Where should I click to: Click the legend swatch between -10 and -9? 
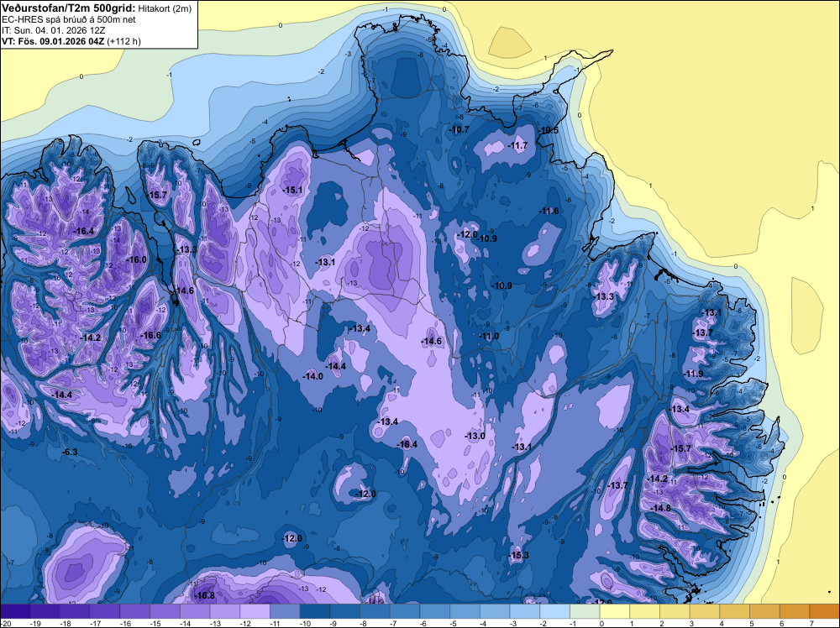(315, 611)
